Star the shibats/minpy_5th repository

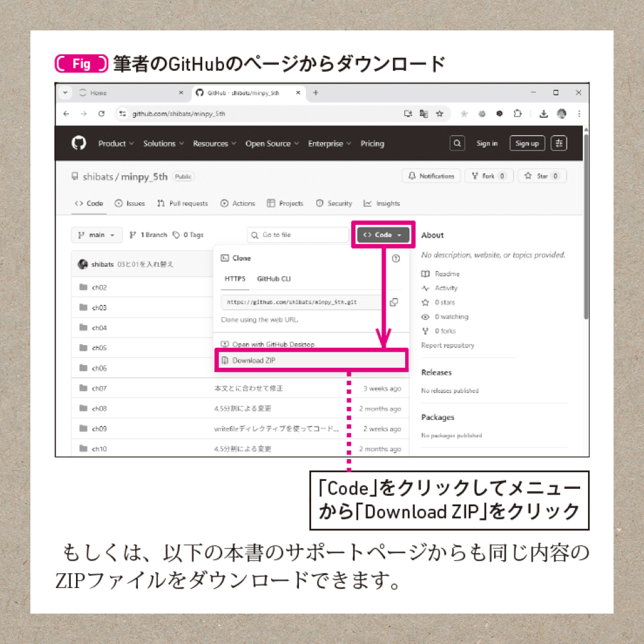[542, 176]
